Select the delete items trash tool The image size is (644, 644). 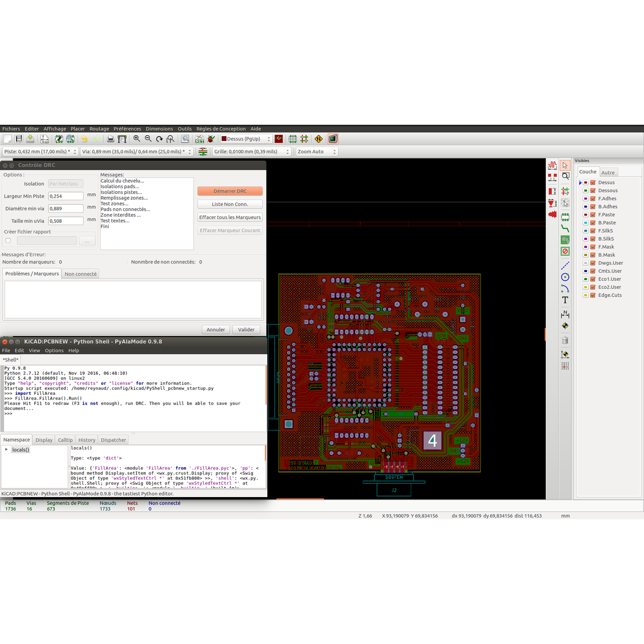[x=565, y=341]
